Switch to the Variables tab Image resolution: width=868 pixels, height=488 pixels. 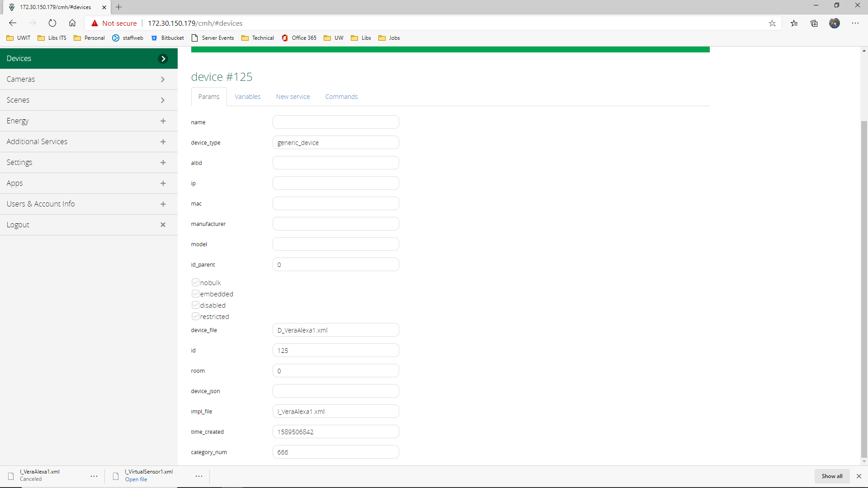click(x=247, y=97)
